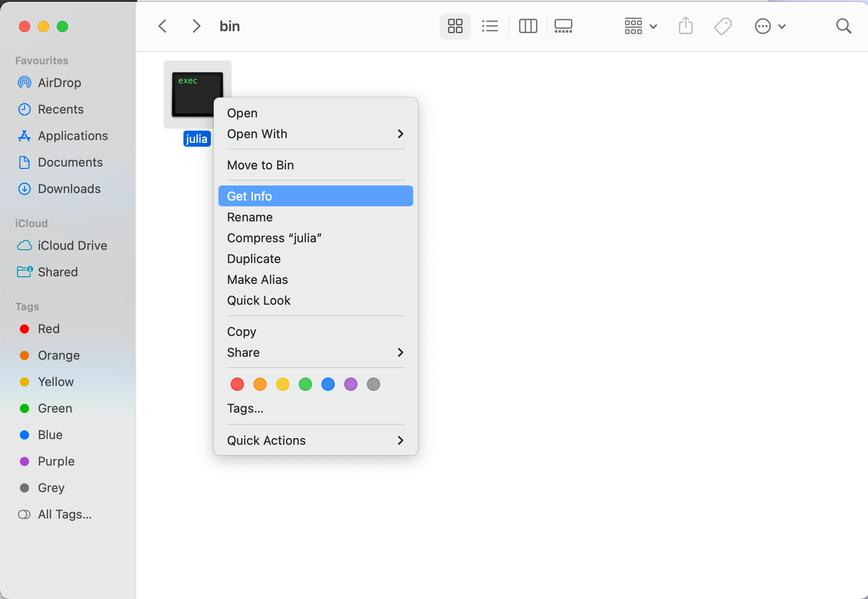Click the Finder search magnifier icon

[843, 26]
